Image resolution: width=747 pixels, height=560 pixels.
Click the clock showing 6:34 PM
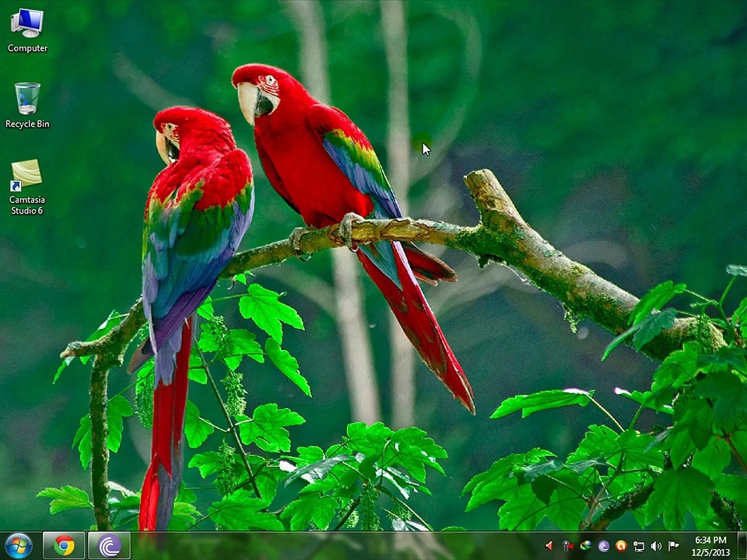click(710, 546)
